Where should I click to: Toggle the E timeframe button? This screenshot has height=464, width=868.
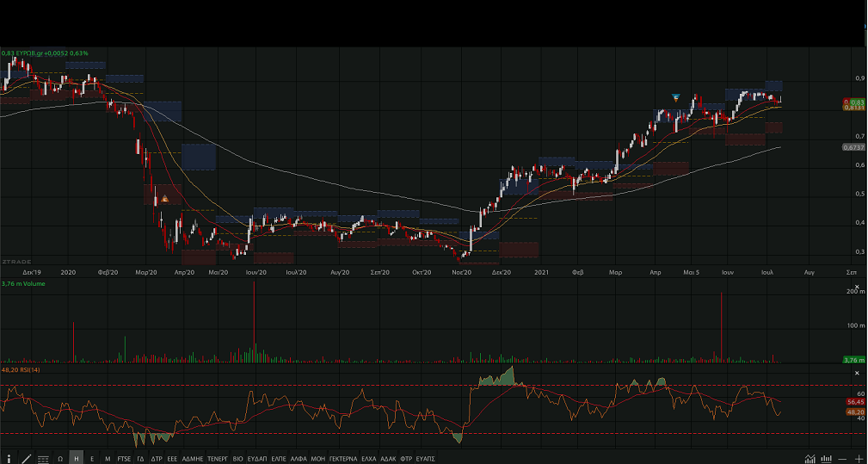[x=92, y=459]
